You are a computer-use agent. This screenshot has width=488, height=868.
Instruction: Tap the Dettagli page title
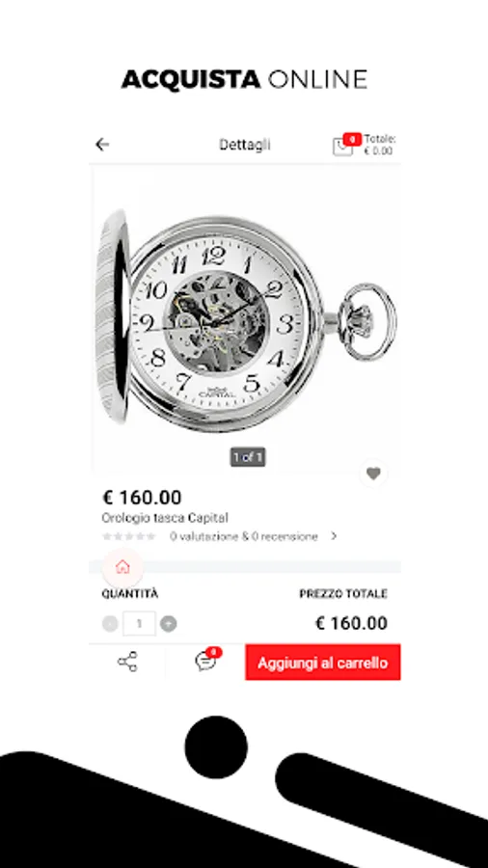tap(245, 145)
